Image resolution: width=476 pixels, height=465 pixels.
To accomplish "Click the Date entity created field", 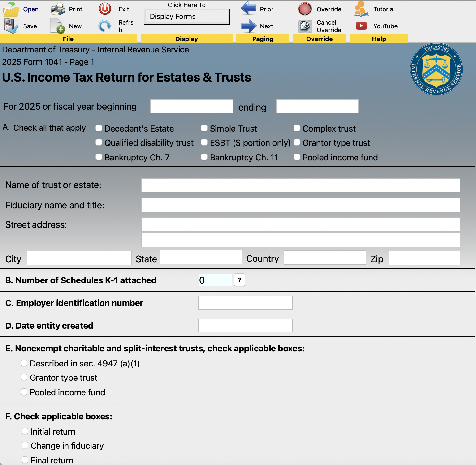I will pyautogui.click(x=245, y=325).
